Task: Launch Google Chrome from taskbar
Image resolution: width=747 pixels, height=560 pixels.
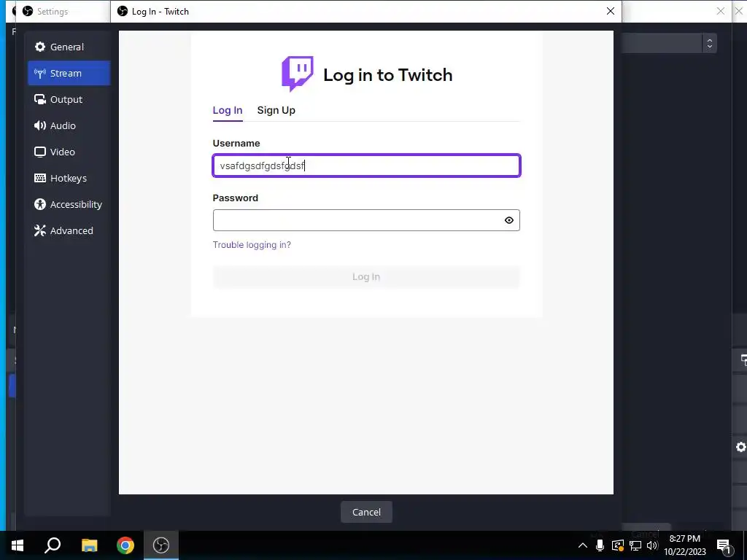Action: coord(125,545)
